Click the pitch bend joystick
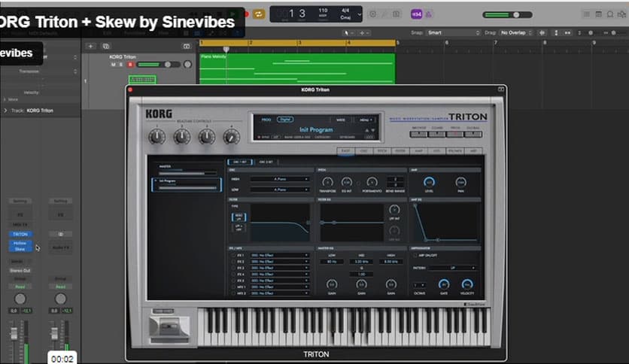 click(x=169, y=326)
